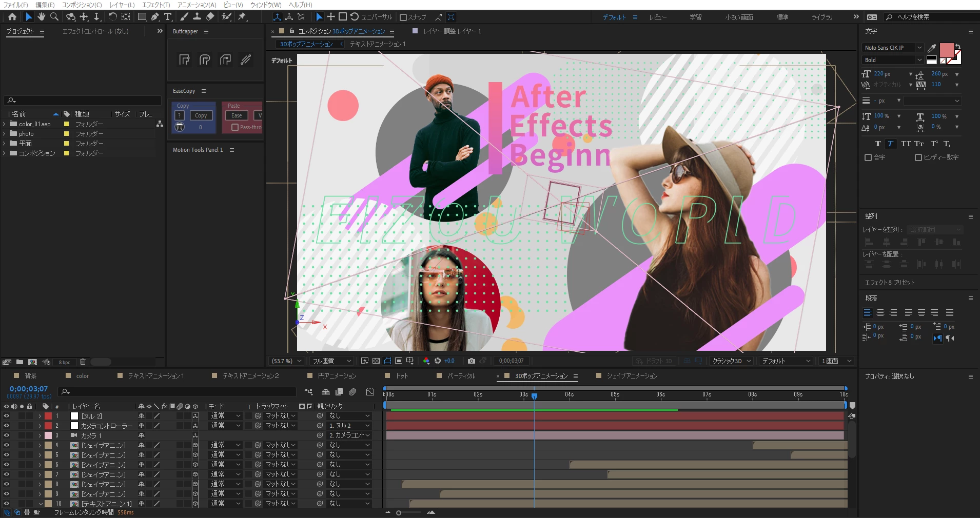Open the Noto Sans CJK JP font dropdown

coord(892,48)
